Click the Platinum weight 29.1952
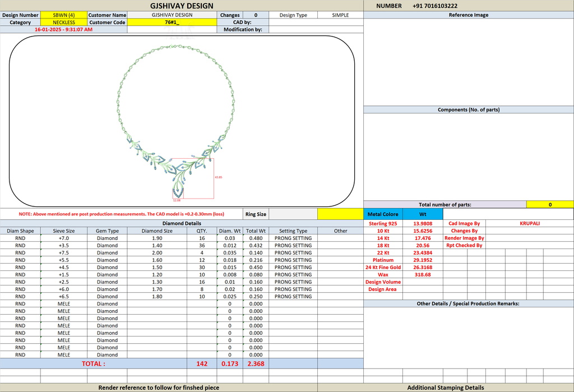574x392 pixels. [423, 260]
